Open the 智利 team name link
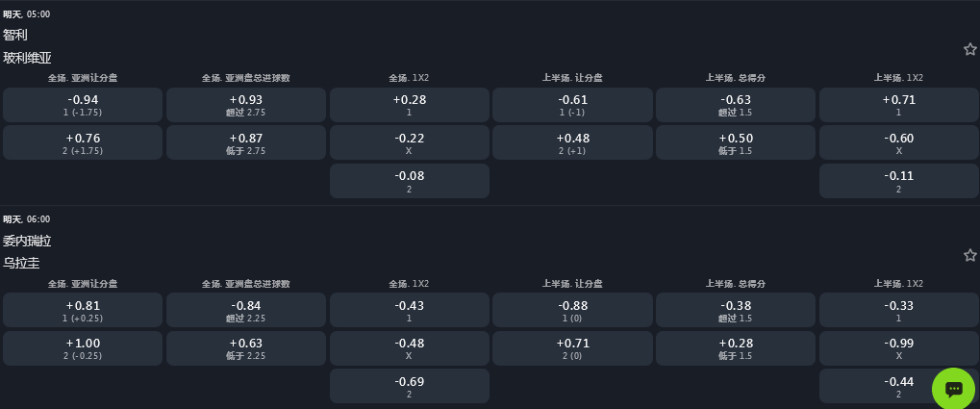 (15, 36)
